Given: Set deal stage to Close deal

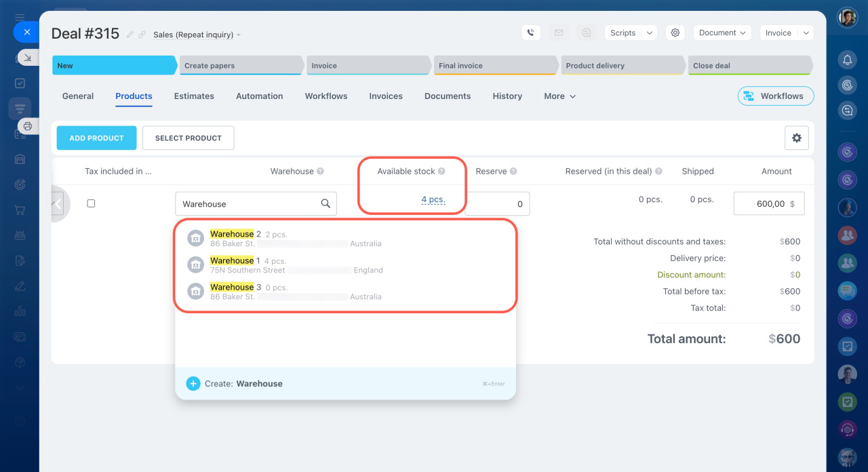Looking at the screenshot, I should point(749,66).
